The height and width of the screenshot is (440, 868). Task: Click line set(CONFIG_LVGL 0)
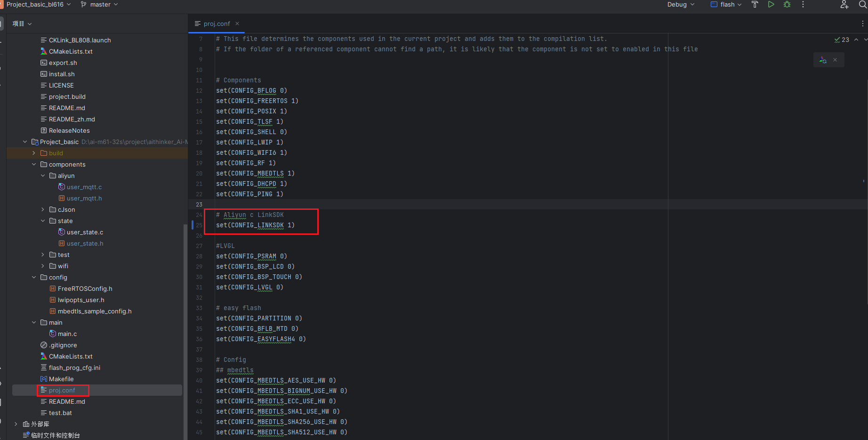point(249,287)
